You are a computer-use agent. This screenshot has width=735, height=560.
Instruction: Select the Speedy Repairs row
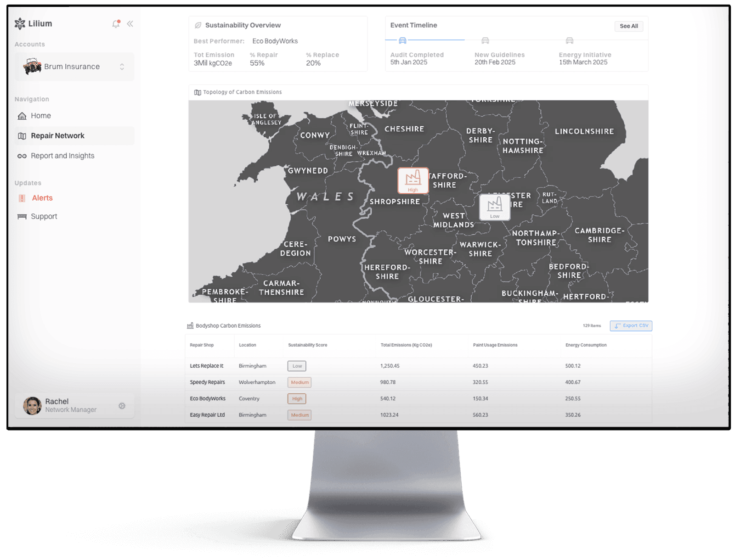418,382
